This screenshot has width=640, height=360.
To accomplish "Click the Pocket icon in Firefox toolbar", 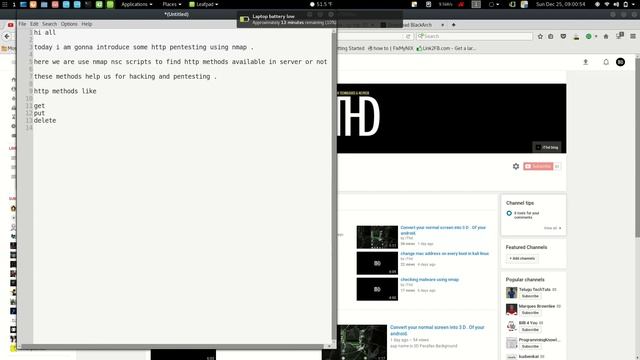I will (563, 36).
